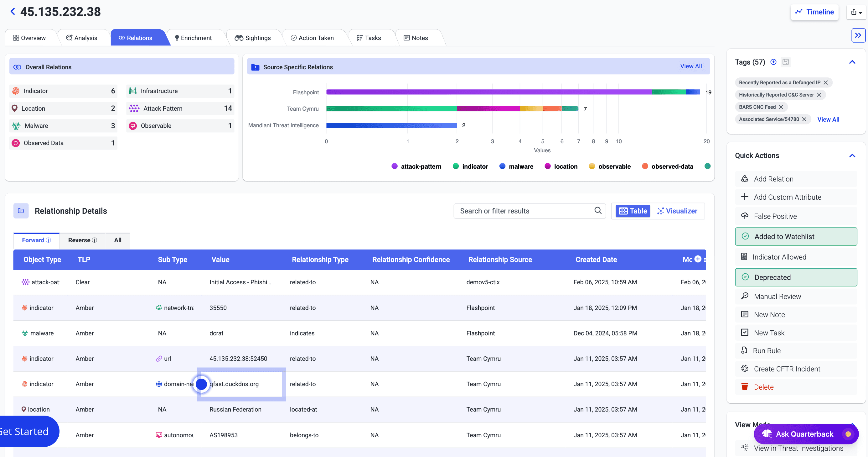This screenshot has width=868, height=457.
Task: Click the Forward tab info icon
Action: (49, 240)
